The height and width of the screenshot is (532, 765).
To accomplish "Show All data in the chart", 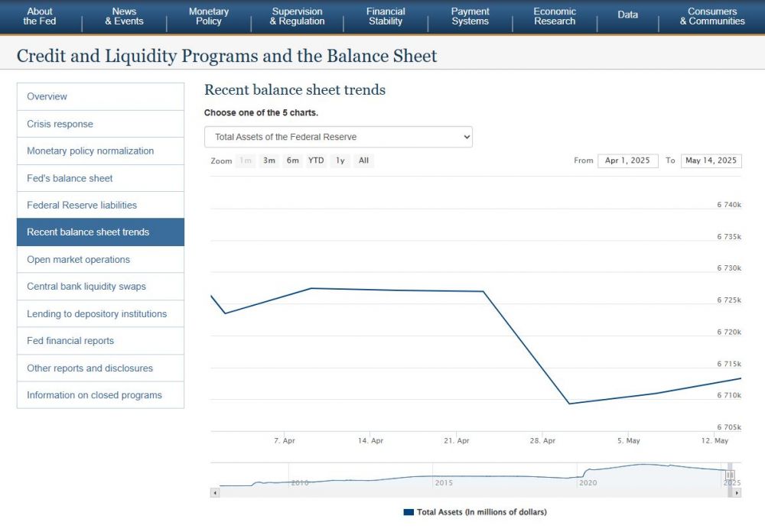I will 363,161.
